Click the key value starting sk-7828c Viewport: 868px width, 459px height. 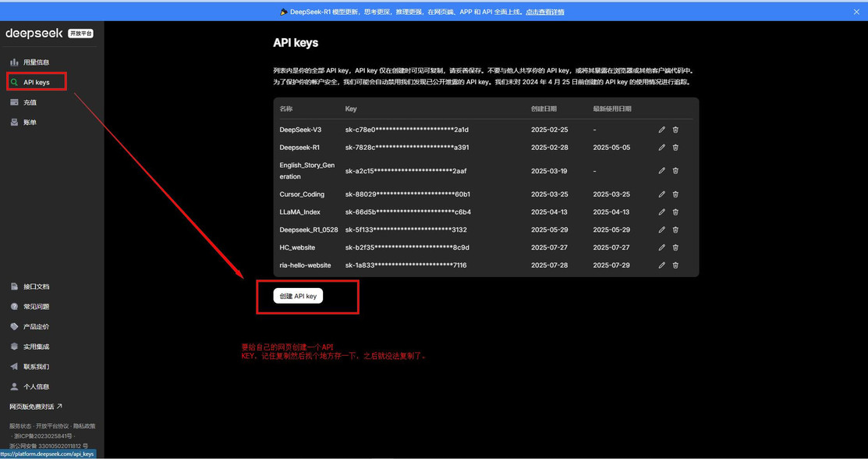407,148
